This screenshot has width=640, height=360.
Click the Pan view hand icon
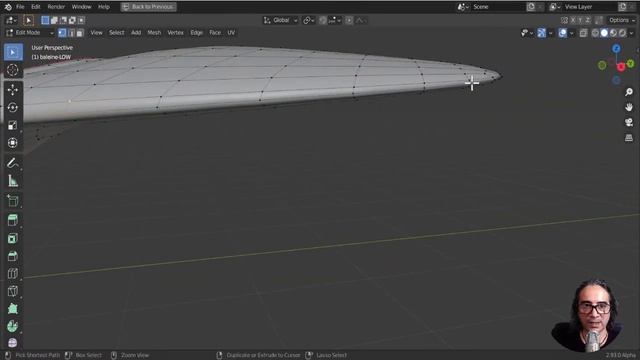tap(629, 107)
